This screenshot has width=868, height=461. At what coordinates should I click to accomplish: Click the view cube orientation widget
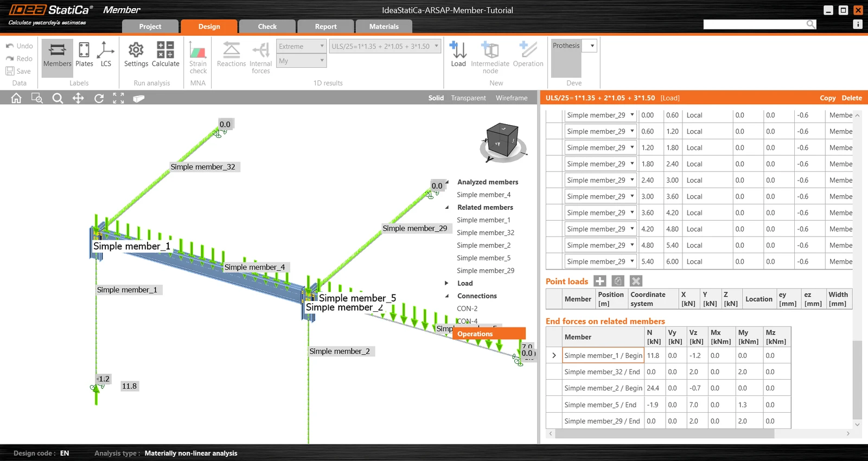point(503,142)
